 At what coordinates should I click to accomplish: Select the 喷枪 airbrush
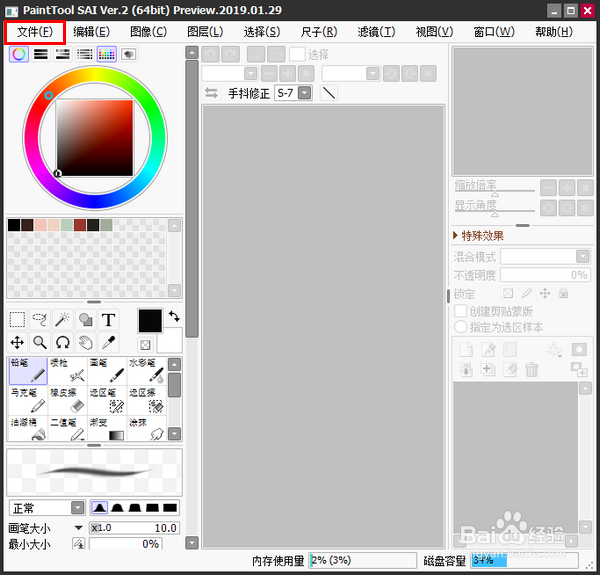(x=68, y=371)
